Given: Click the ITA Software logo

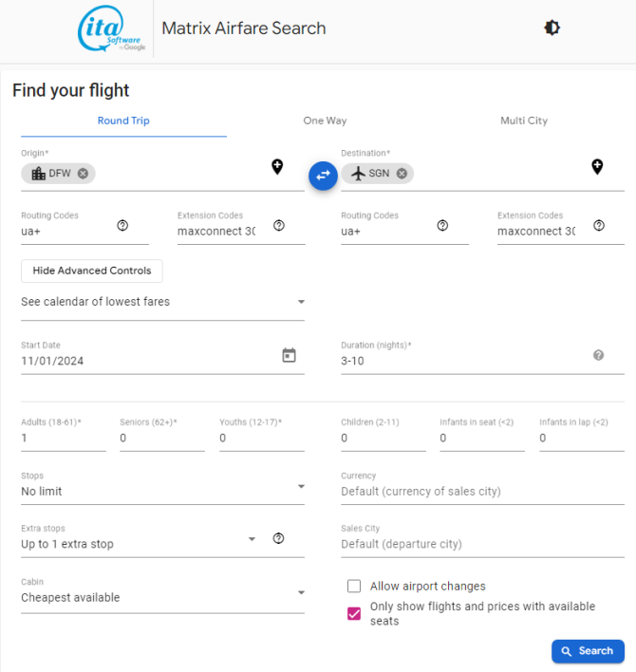Looking at the screenshot, I should tap(111, 28).
